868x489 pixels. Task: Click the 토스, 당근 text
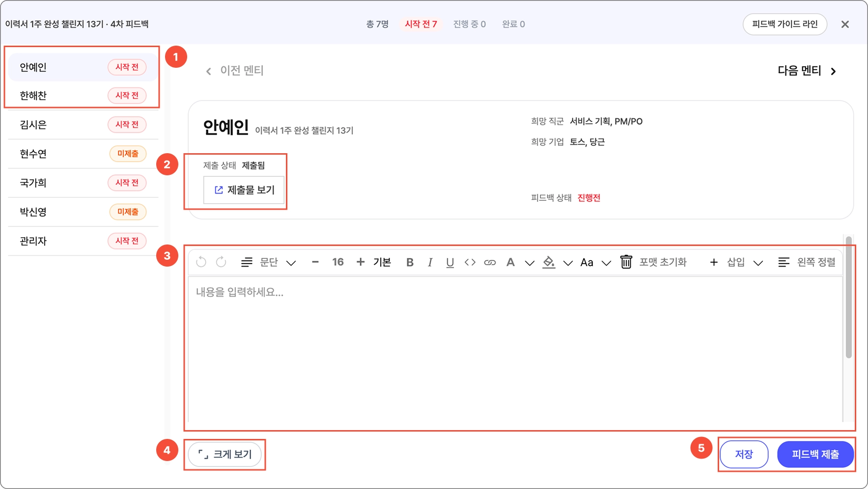coord(588,142)
